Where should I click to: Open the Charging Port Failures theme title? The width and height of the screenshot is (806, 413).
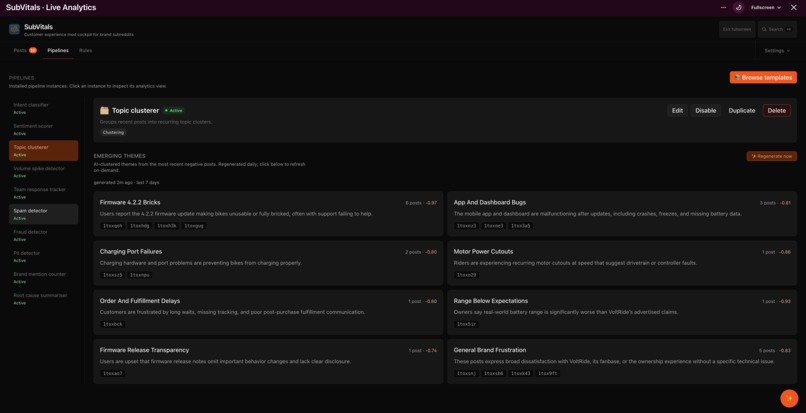131,252
